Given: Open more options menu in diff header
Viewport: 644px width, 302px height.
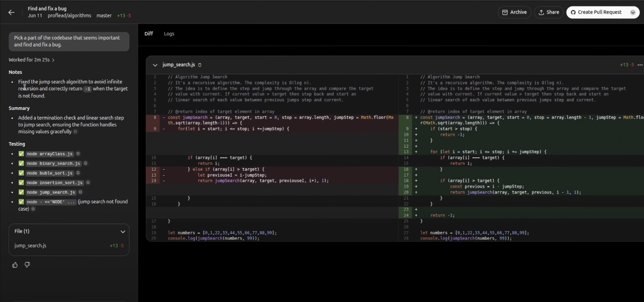Looking at the screenshot, I should 640,65.
